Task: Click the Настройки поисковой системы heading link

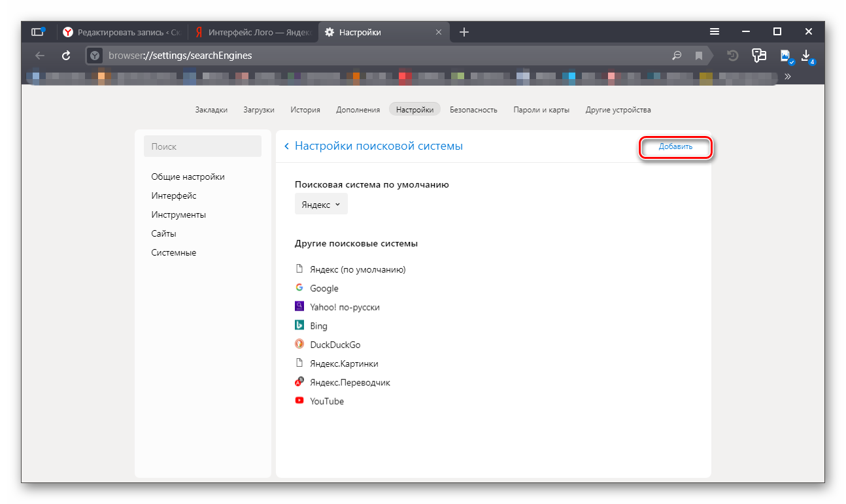Action: click(x=379, y=146)
